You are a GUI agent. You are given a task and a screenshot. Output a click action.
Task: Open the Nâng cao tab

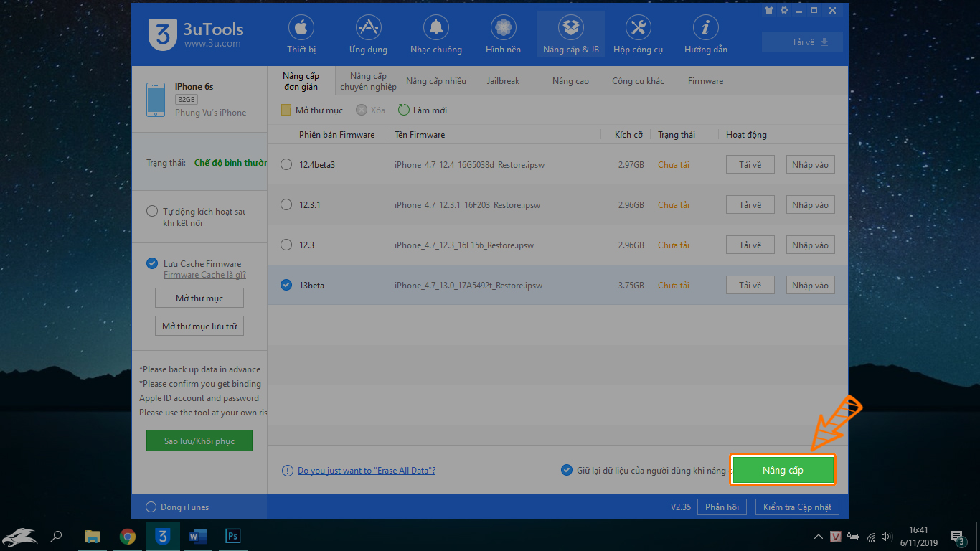point(570,81)
